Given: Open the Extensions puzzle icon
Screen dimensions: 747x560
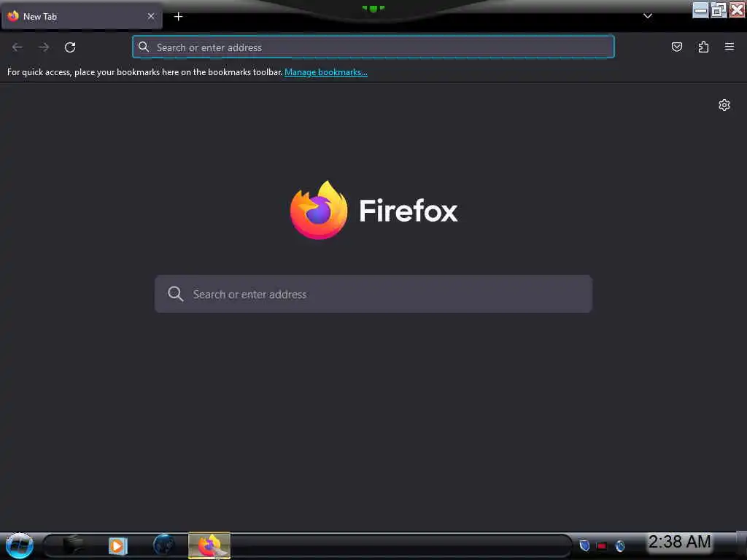Looking at the screenshot, I should 703,47.
